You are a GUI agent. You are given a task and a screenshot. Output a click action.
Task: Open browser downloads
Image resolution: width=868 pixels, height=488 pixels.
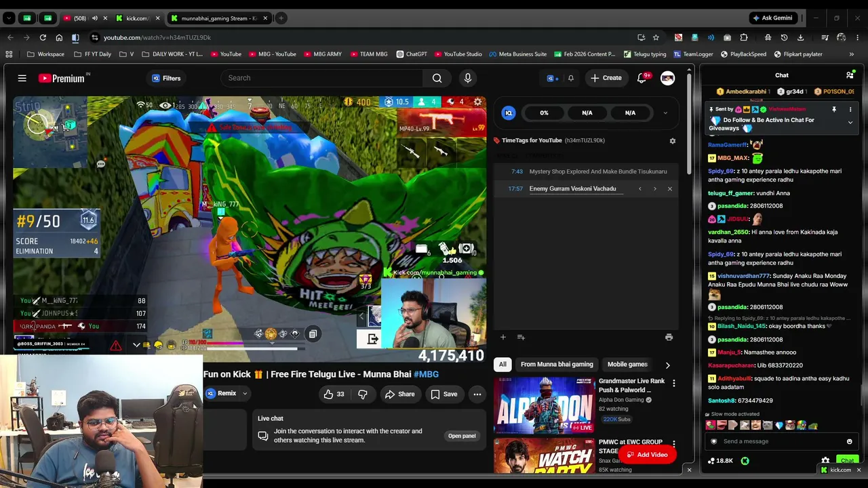tap(800, 37)
